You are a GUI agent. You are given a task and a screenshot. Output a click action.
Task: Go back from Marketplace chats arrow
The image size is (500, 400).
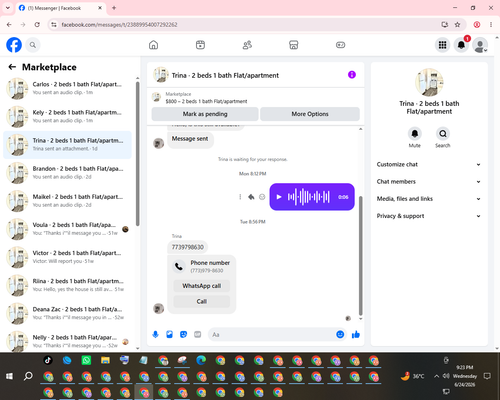point(12,67)
